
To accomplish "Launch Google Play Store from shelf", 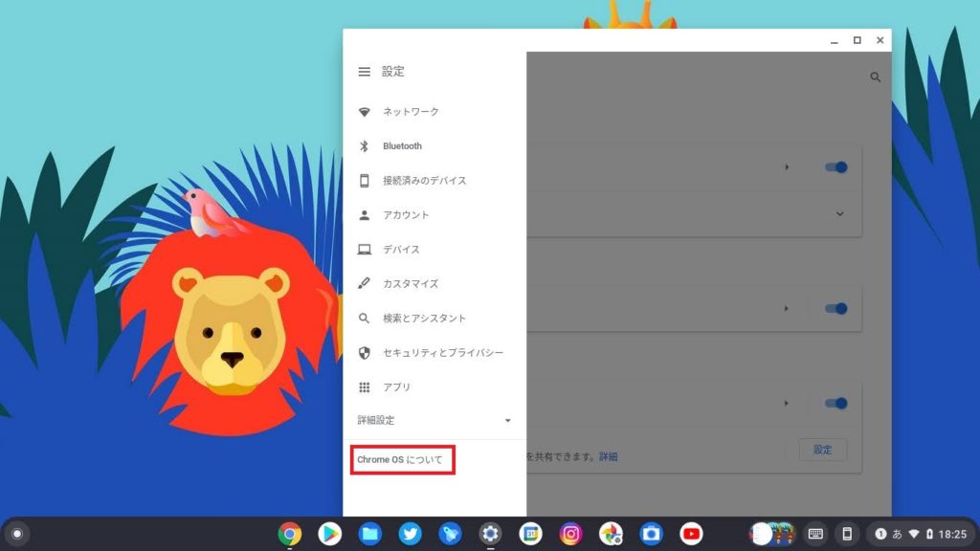I will 330,534.
